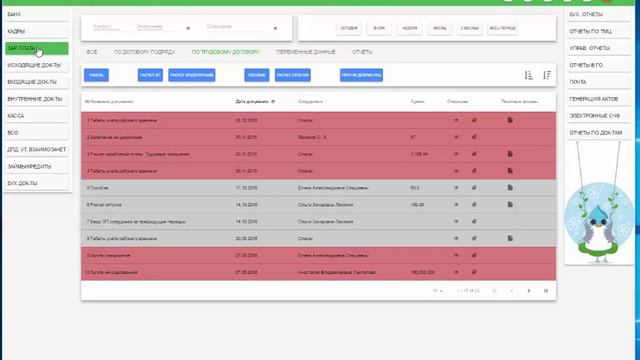This screenshot has width=640, height=360.
Task: Open printable form icon for row 4 Табель
Action: [x=510, y=171]
